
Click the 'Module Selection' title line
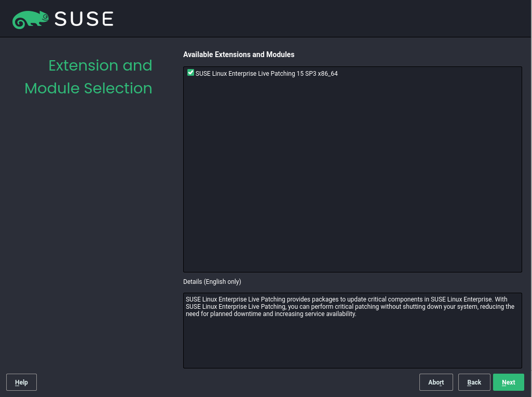(88, 88)
